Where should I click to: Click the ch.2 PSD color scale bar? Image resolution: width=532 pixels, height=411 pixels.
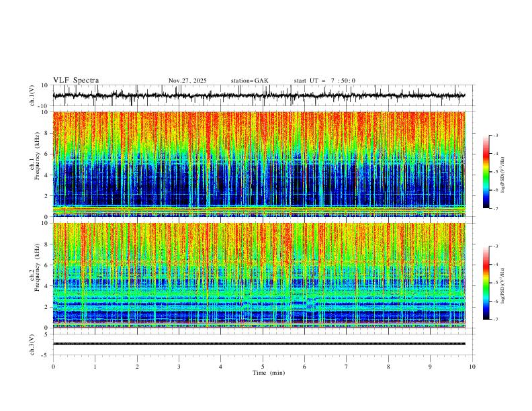(x=486, y=283)
